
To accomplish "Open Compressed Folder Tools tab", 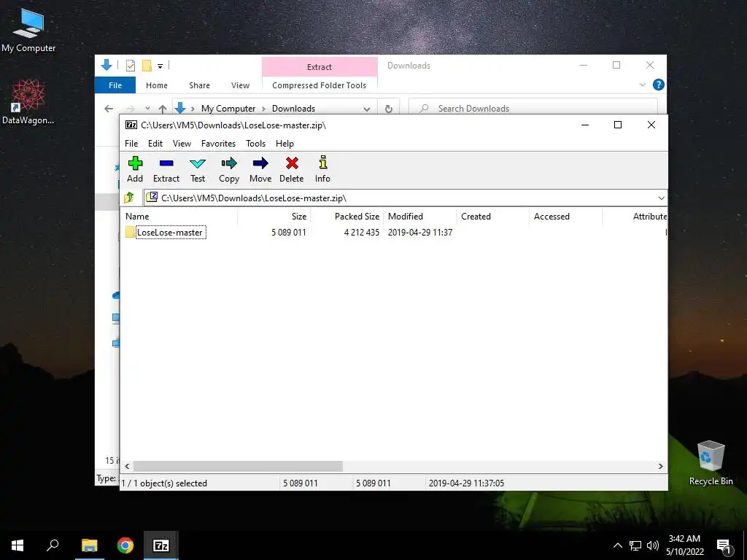I will 320,85.
